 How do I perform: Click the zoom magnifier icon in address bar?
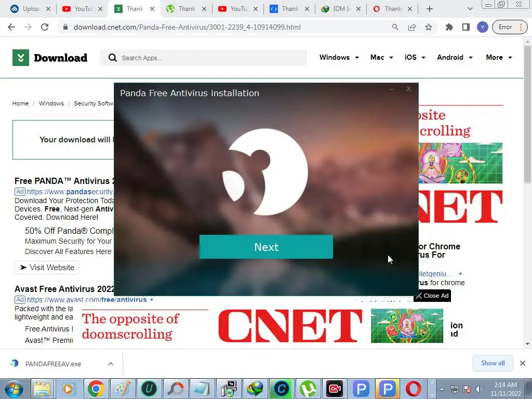click(395, 27)
